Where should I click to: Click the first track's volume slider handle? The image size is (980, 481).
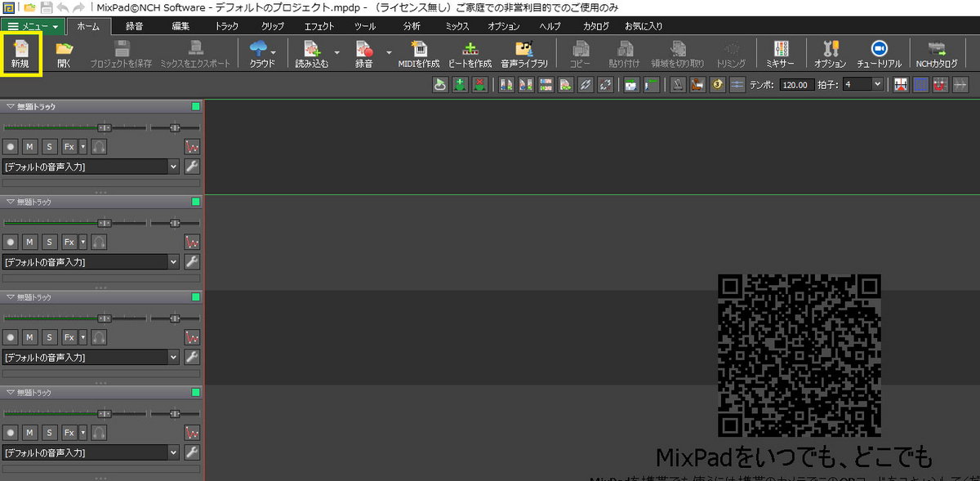coord(105,127)
